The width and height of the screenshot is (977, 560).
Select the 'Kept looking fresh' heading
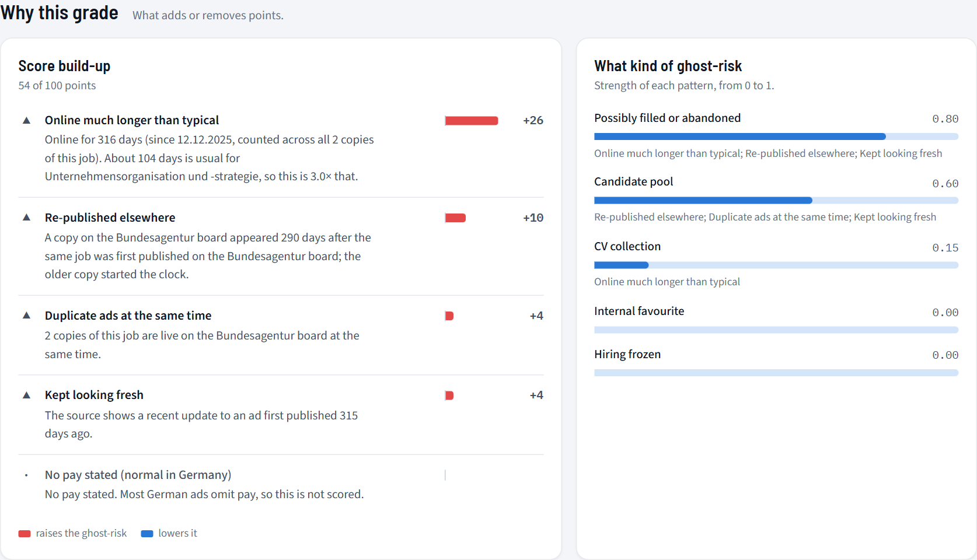[x=94, y=395]
